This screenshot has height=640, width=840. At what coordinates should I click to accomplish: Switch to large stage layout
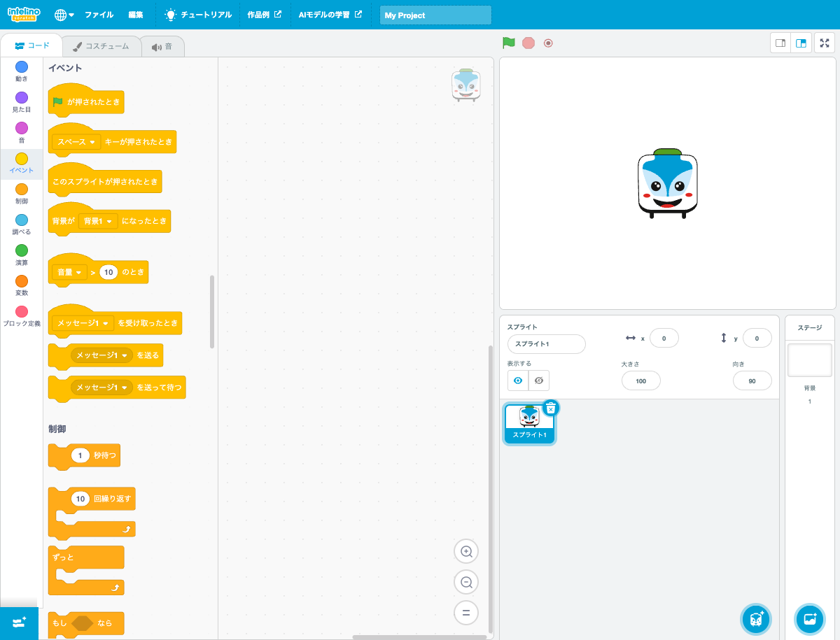pos(801,43)
